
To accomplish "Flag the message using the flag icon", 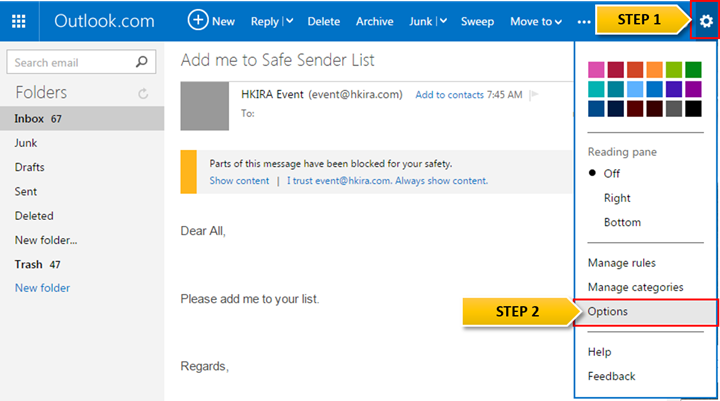I will 534,95.
